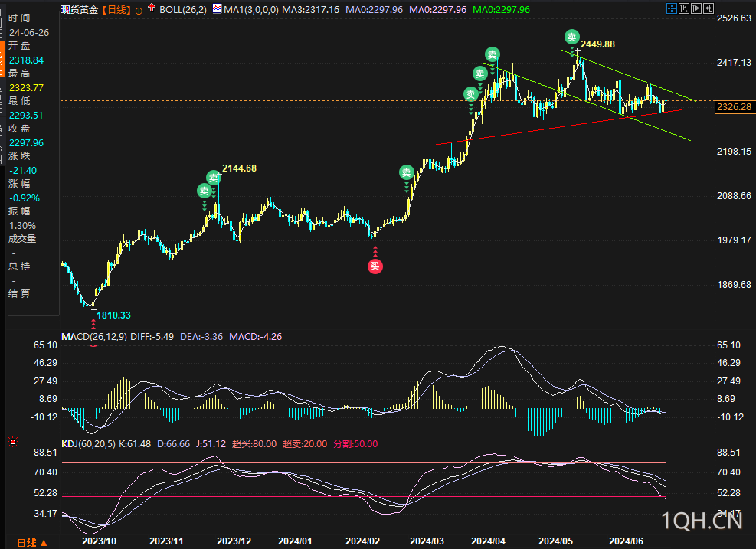Activate the blue crosshair cursor icon

point(671,8)
